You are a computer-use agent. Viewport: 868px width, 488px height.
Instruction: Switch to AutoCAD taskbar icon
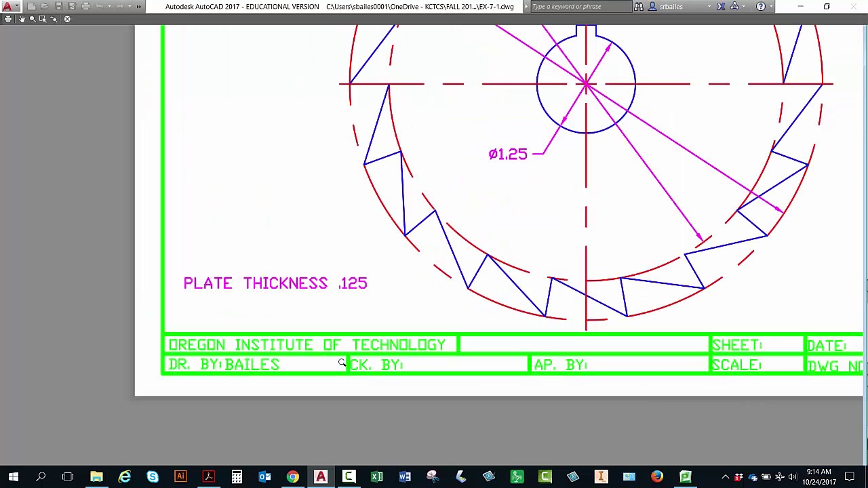coord(321,476)
